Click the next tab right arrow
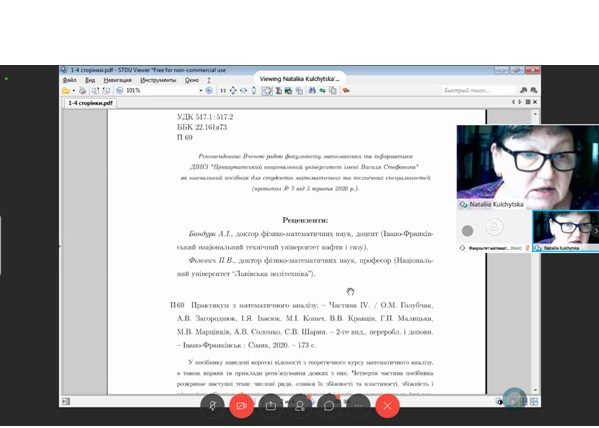Viewport: 599px width, 428px height. [x=520, y=102]
